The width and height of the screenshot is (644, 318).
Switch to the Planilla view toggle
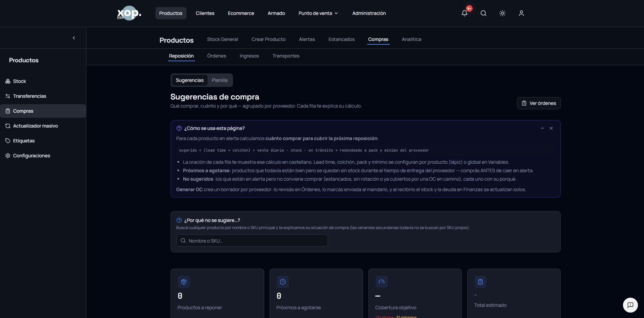point(219,80)
